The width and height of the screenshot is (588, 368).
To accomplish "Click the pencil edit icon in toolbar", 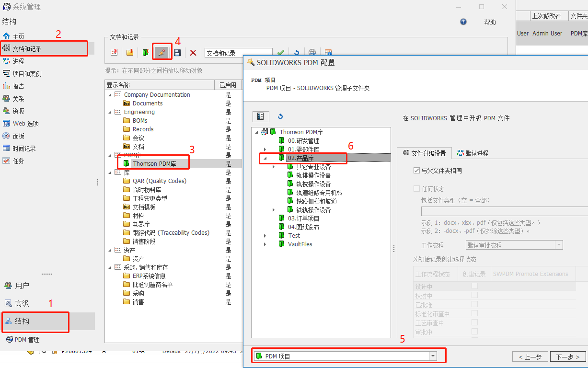I will [x=162, y=53].
